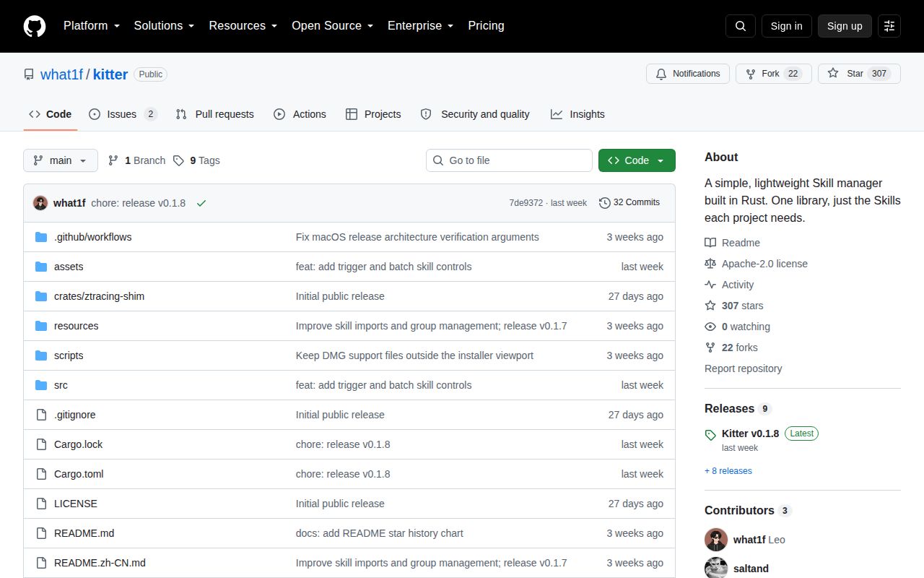Viewport: 924px width, 578px height.
Task: Open the green Code dropdown button
Action: coord(637,160)
